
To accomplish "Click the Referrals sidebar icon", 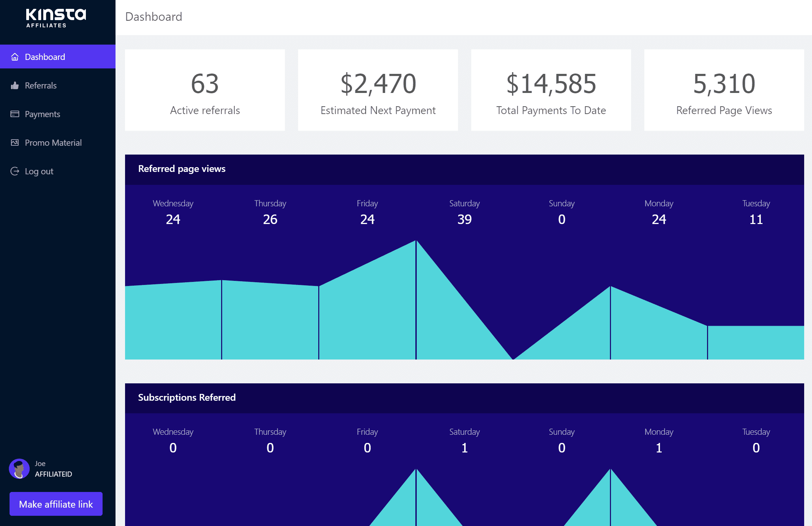I will click(14, 85).
